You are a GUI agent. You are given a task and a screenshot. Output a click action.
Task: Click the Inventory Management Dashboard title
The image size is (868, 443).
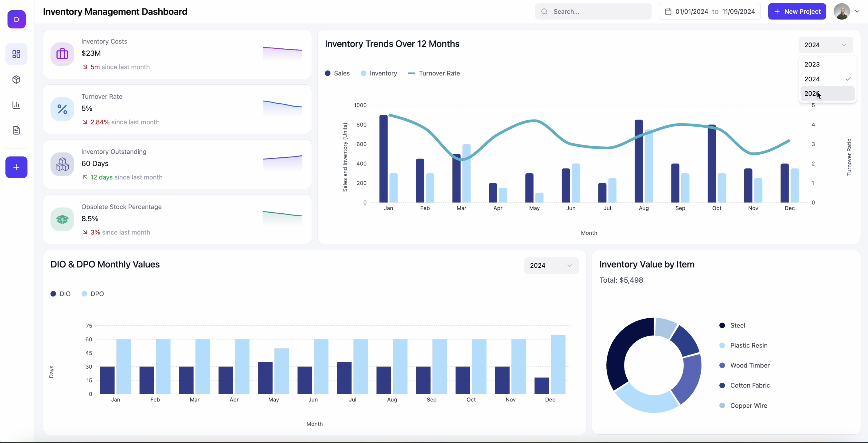(x=115, y=11)
